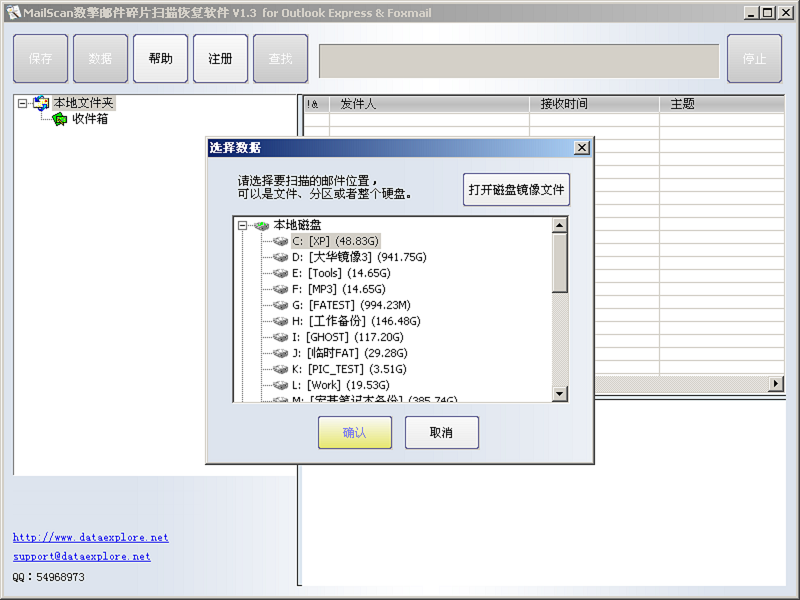Collapse the 本地磁盘 tree node
800x600 pixels.
click(243, 225)
